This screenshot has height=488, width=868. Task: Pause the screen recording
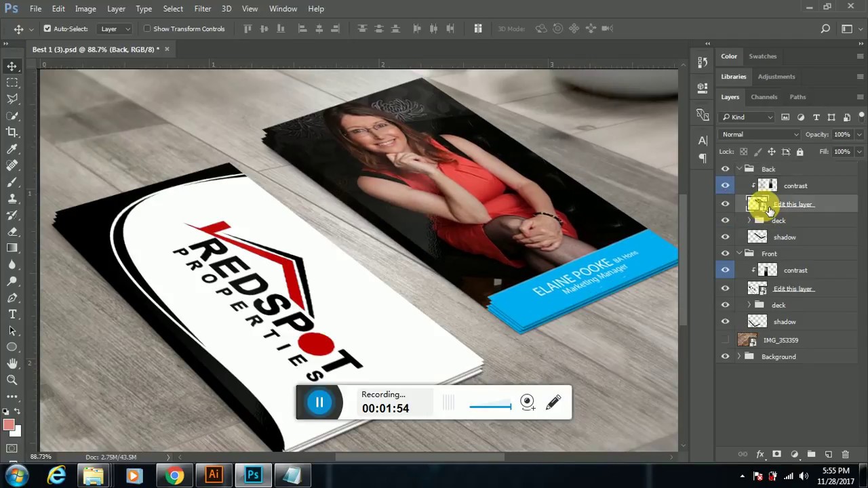pos(319,403)
